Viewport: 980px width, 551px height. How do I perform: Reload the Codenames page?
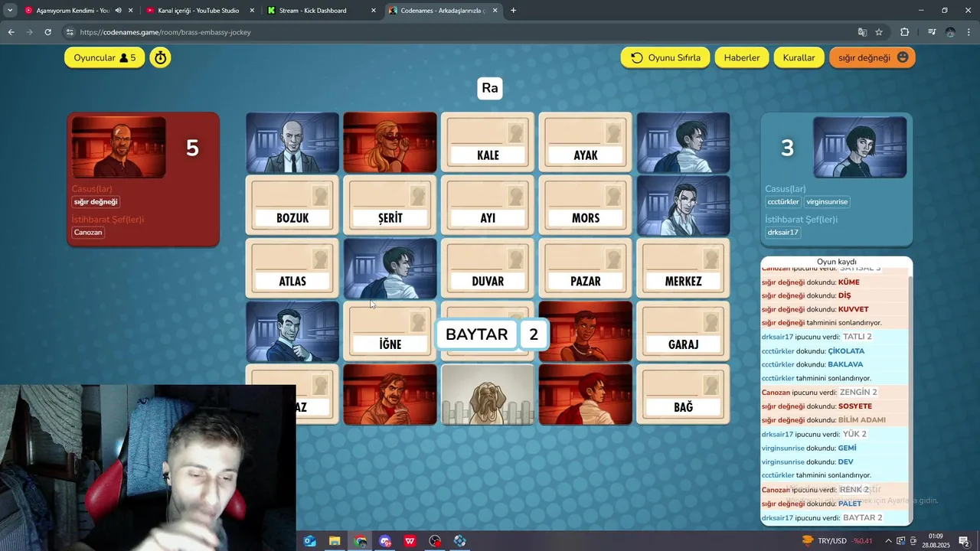[x=48, y=32]
